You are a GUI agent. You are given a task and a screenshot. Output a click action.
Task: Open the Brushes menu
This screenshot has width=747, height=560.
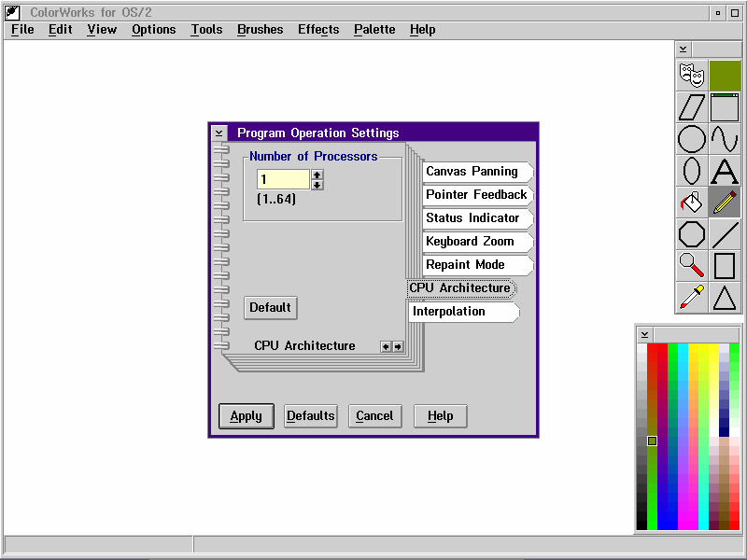click(261, 30)
